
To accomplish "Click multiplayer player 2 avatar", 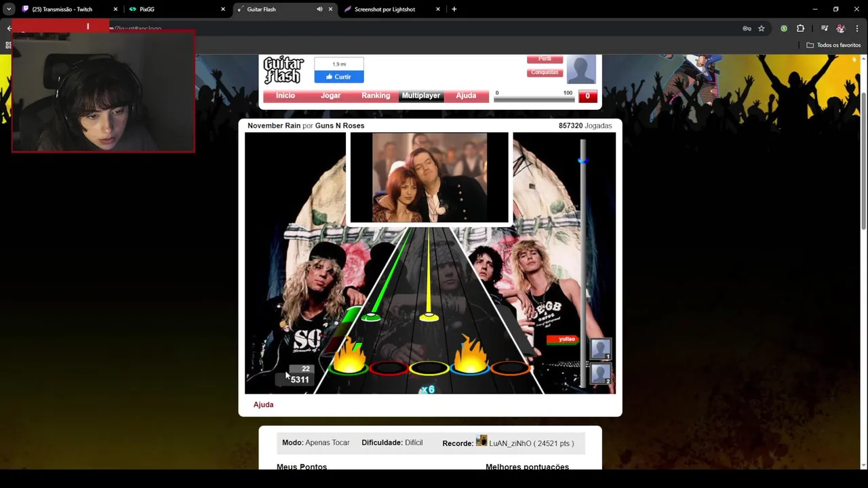I will (x=601, y=373).
